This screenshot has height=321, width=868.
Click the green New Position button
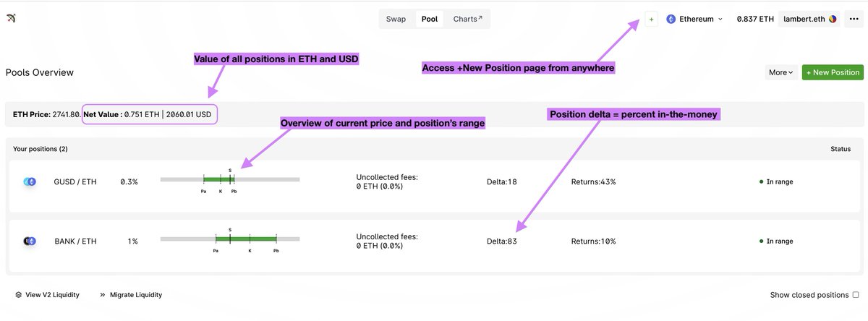[x=833, y=72]
